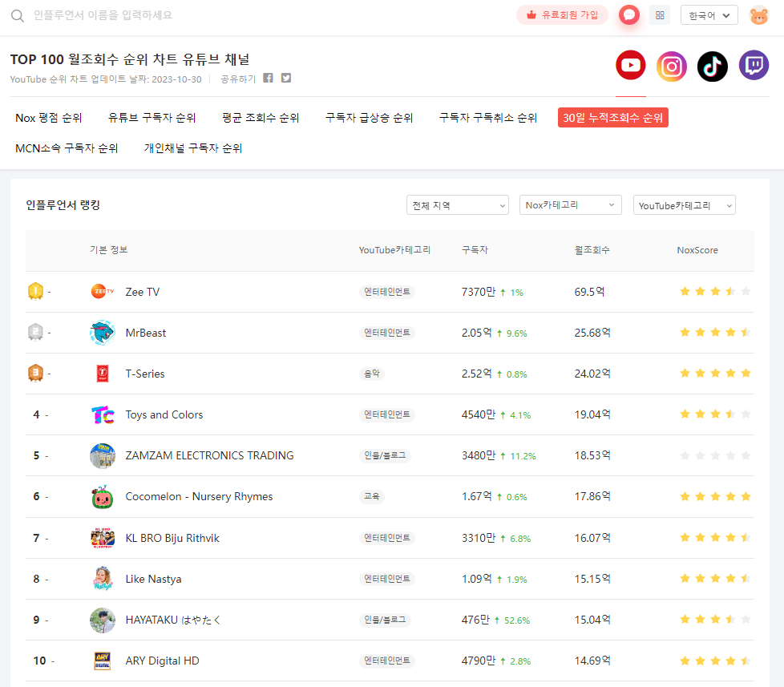The height and width of the screenshot is (687, 784).
Task: Open the red chat bubble icon
Action: click(629, 15)
